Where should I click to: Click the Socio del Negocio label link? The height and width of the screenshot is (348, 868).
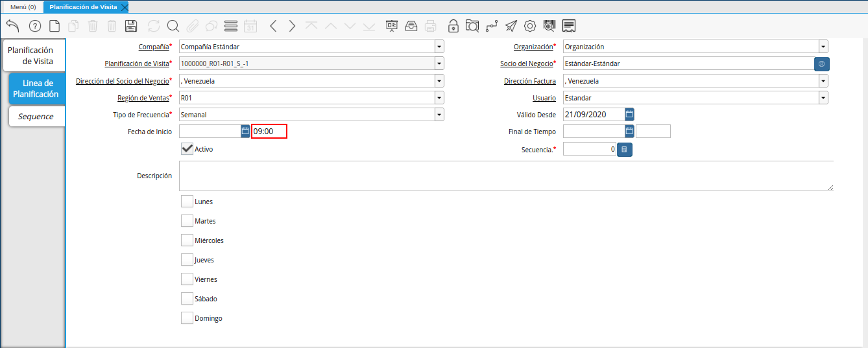click(x=526, y=64)
